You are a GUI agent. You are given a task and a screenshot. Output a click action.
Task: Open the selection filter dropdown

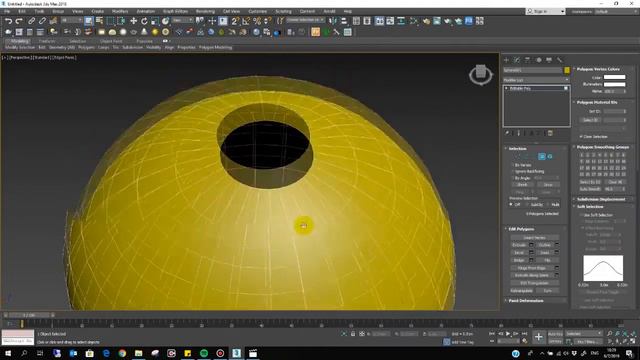[x=71, y=20]
